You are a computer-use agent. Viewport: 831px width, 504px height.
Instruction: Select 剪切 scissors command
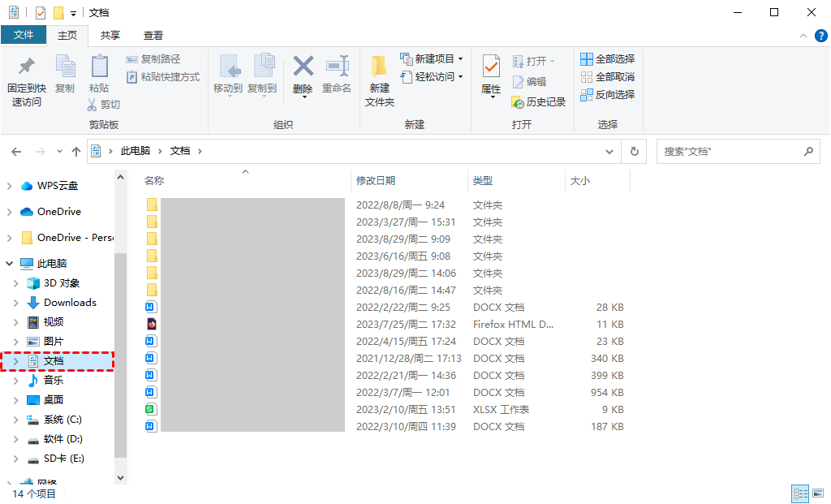104,105
